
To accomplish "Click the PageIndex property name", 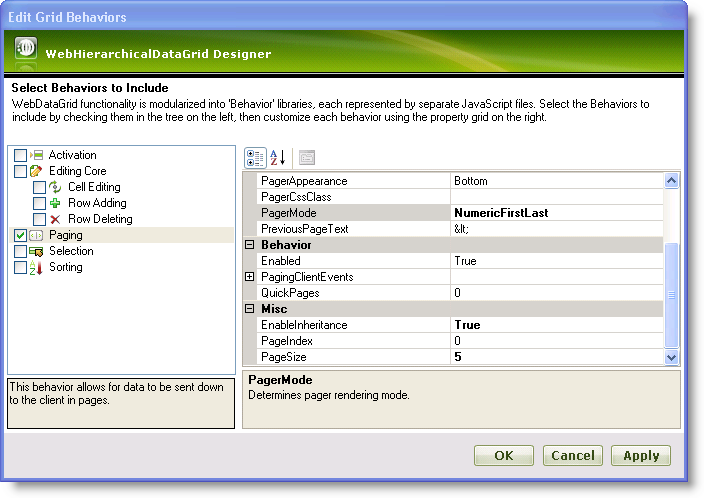I will 287,341.
